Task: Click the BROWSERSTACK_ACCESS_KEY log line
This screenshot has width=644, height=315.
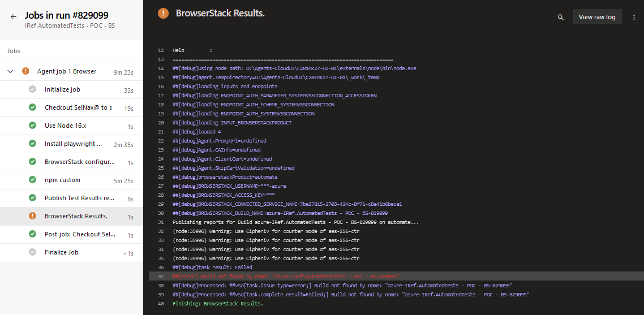Action: click(224, 195)
